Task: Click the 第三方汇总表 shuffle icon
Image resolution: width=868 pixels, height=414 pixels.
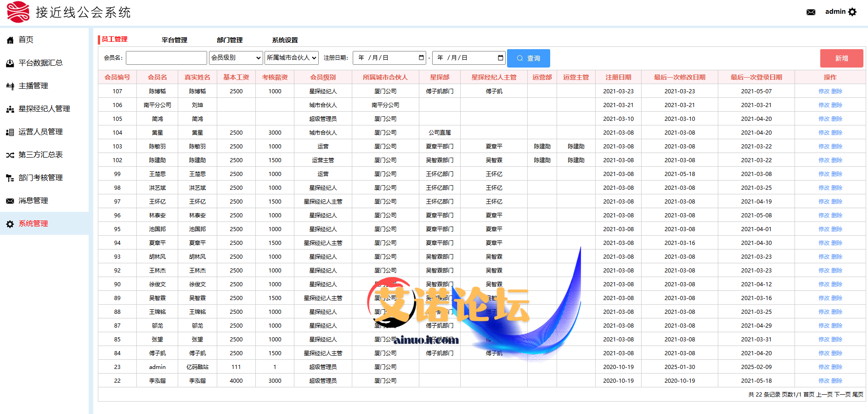Action: (10, 155)
